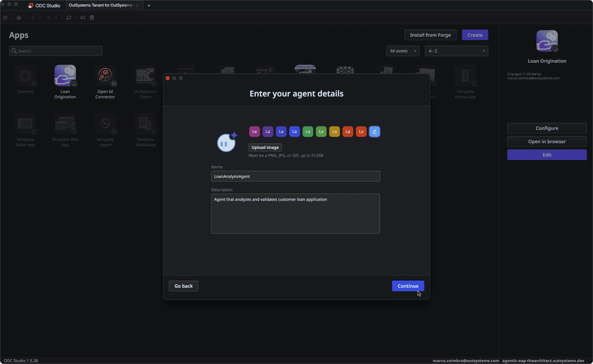Expand the tenant tab dropdown arrow
The width and height of the screenshot is (593, 364).
click(x=149, y=5)
